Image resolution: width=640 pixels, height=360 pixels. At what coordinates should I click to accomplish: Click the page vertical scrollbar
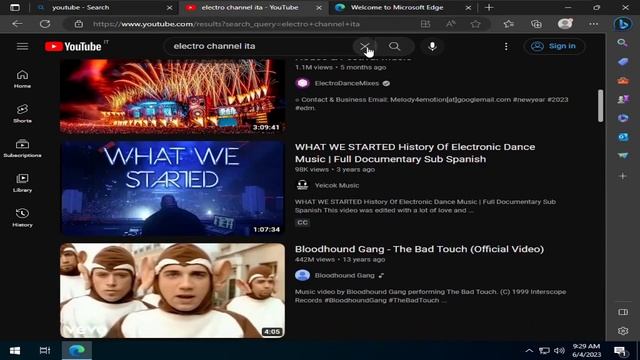pos(600,105)
